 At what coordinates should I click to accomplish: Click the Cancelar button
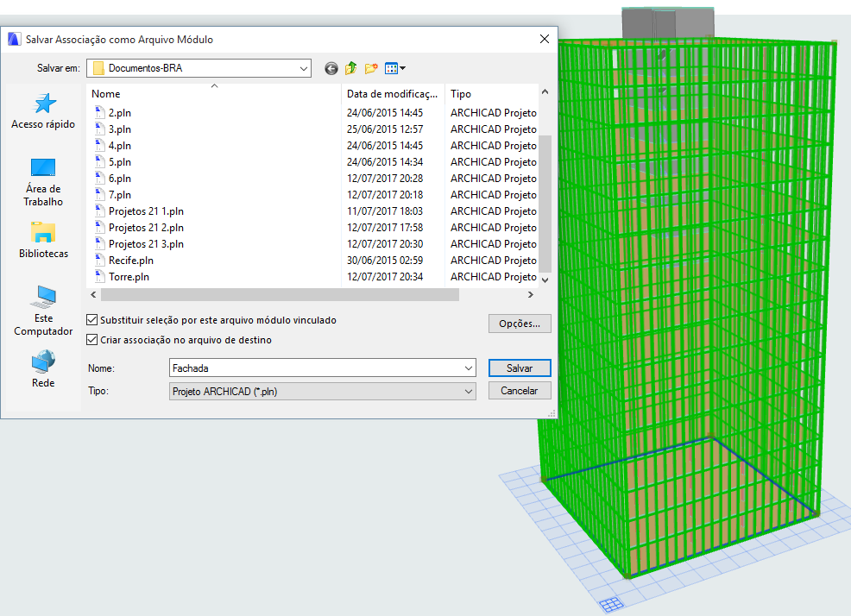(x=520, y=391)
